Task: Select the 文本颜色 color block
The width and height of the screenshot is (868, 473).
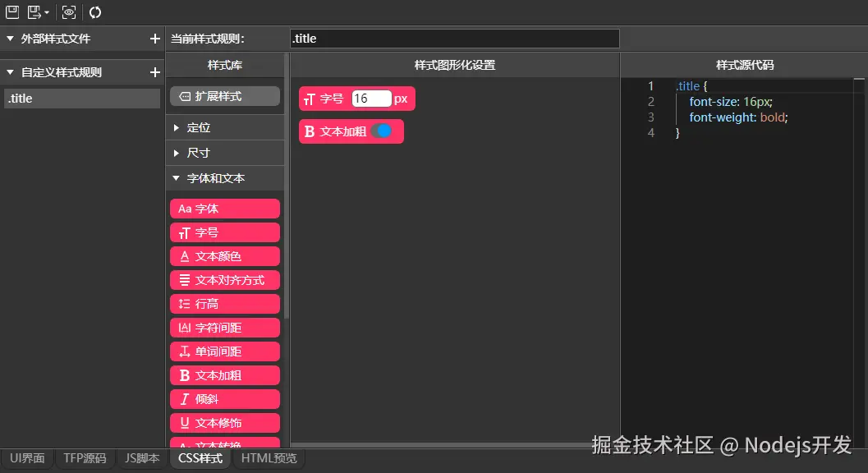Action: point(224,255)
